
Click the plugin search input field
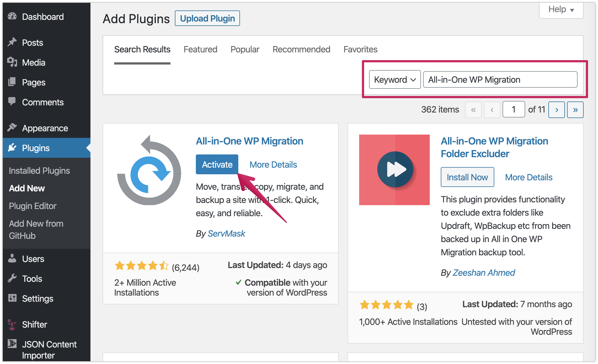500,79
